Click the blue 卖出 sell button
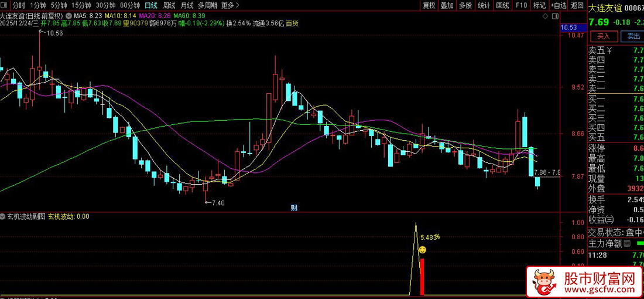644x299 pixels. point(633,36)
